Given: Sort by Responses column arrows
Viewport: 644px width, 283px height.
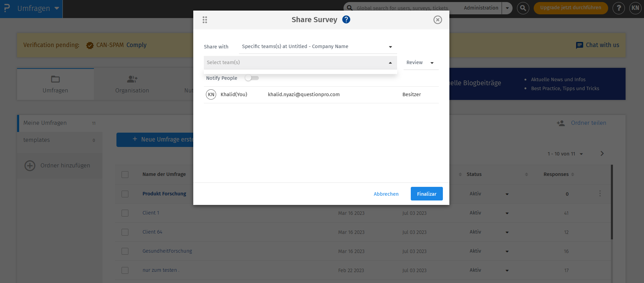Looking at the screenshot, I should [x=573, y=175].
